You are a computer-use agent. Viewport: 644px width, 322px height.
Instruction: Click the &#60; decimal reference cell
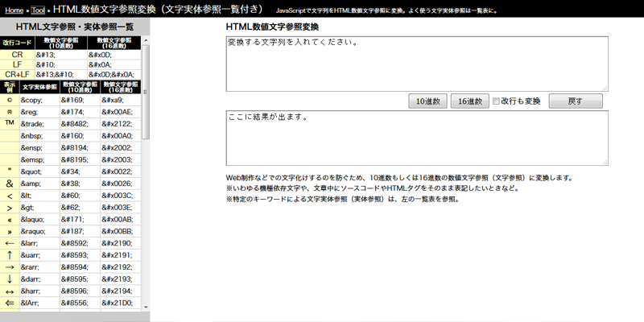80,196
